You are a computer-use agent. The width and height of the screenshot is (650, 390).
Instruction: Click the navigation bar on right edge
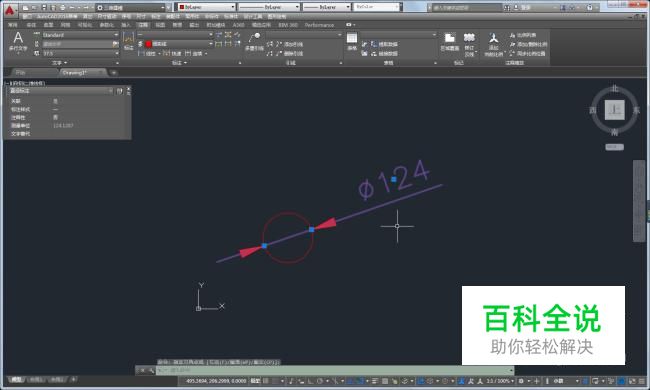(x=638, y=201)
